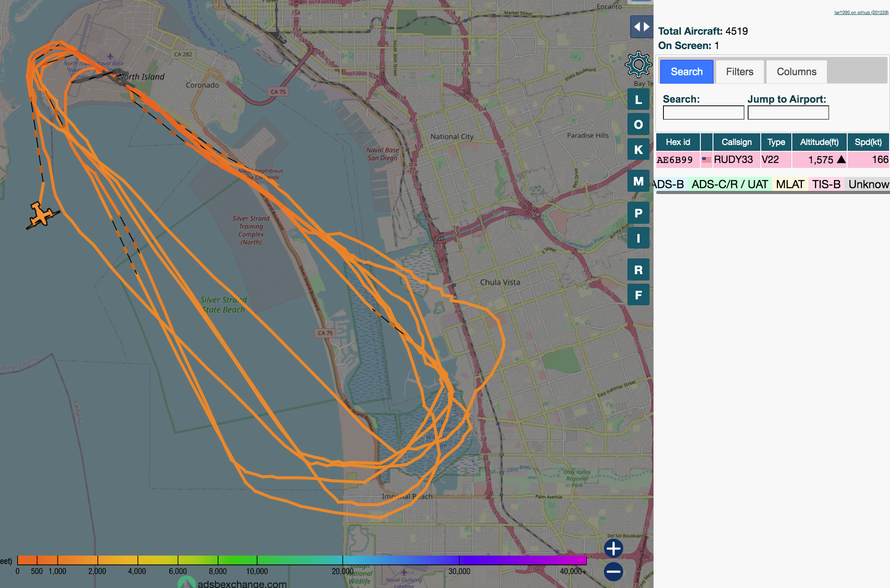This screenshot has height=588, width=890.
Task: Switch to the Filters tab
Action: [740, 72]
